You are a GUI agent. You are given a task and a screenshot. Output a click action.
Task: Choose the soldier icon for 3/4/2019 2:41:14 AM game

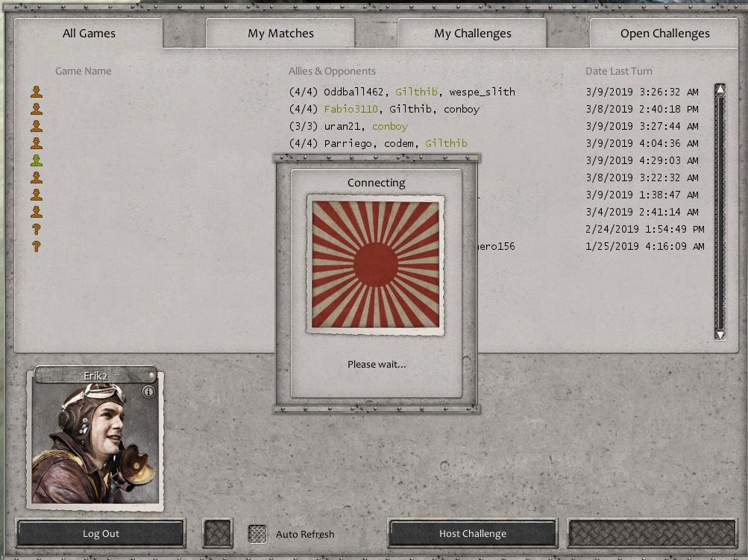tap(37, 212)
